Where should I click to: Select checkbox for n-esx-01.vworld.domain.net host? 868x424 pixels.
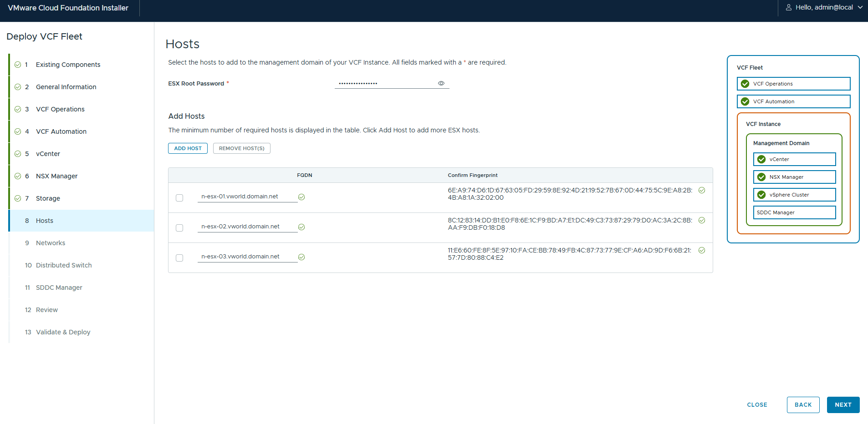coord(179,198)
